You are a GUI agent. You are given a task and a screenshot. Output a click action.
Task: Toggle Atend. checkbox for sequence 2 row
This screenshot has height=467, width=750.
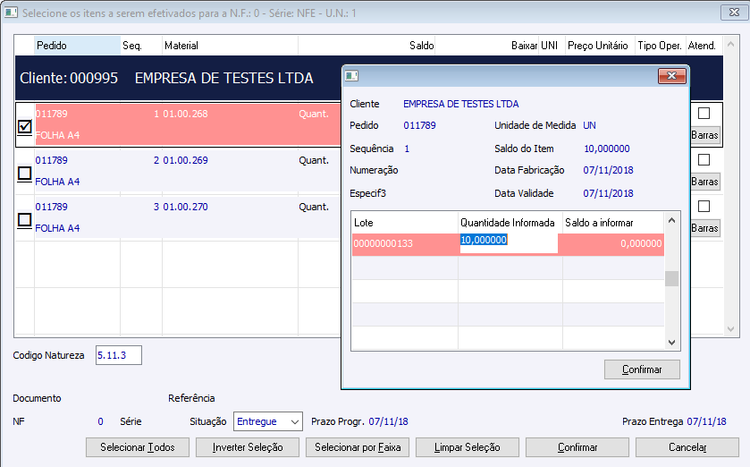coord(704,160)
